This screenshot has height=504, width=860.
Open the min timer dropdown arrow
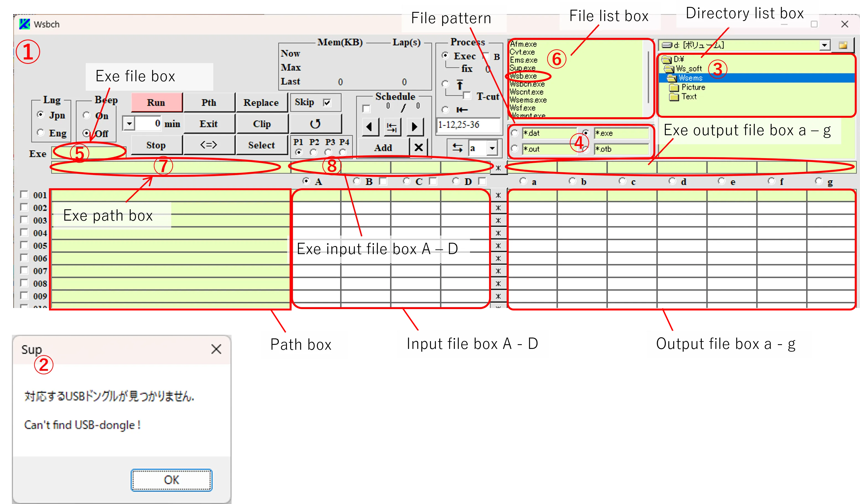(129, 123)
